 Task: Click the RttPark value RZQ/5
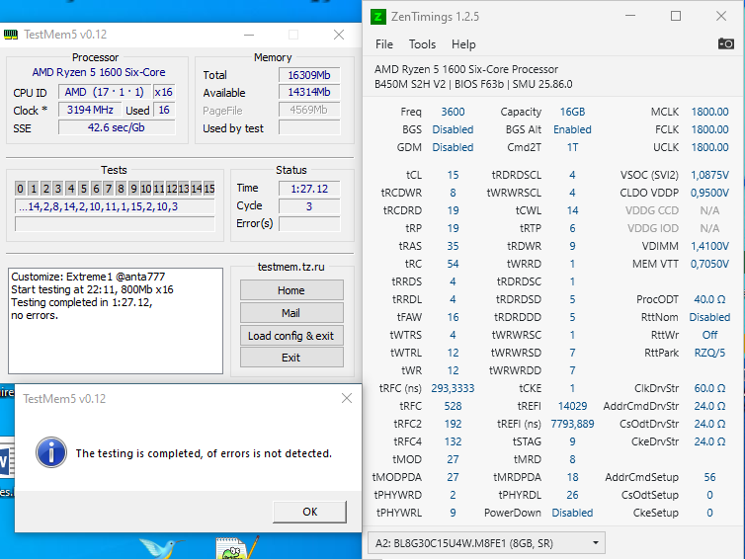pos(709,353)
